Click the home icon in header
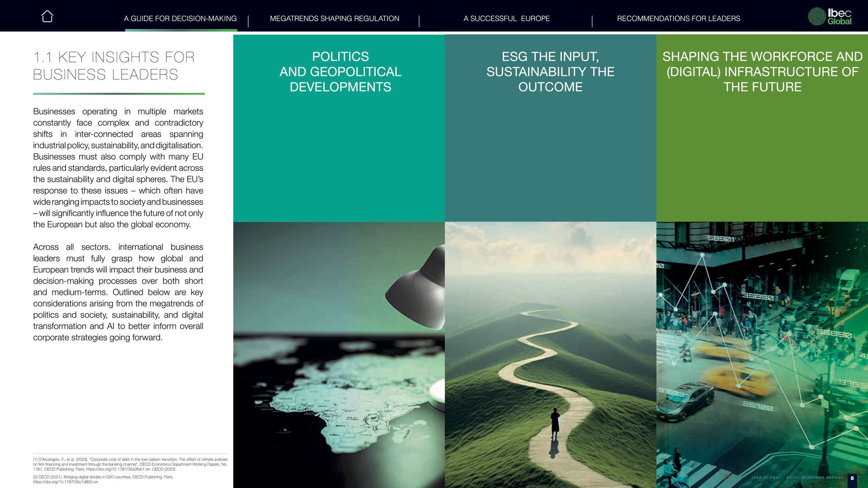Image resolution: width=868 pixels, height=488 pixels. (x=47, y=17)
